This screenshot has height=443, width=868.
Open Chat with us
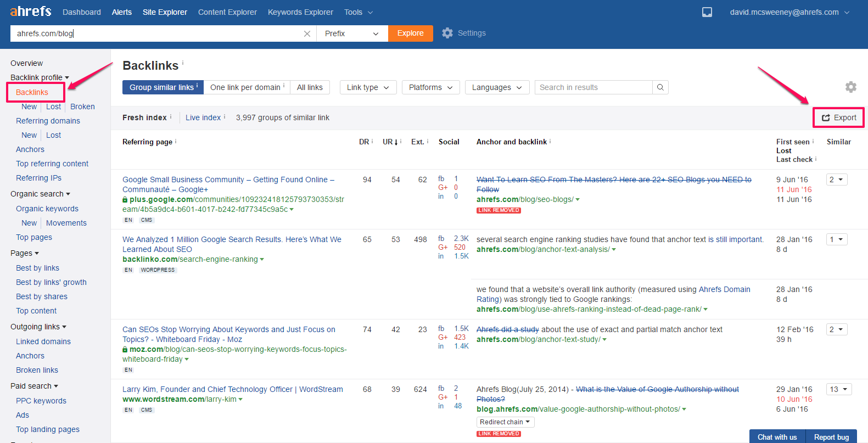point(777,437)
